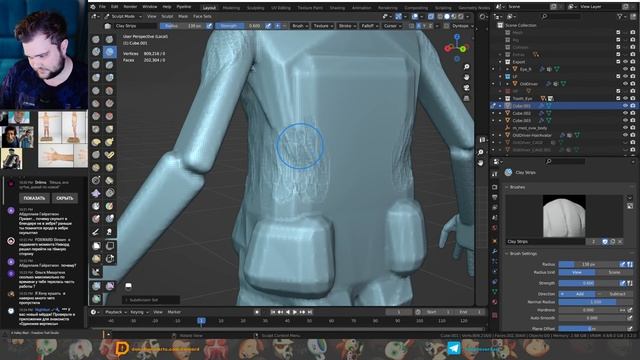Jump to the timeline start frame
Screen dimensions: 640x360
pyautogui.click(x=273, y=312)
